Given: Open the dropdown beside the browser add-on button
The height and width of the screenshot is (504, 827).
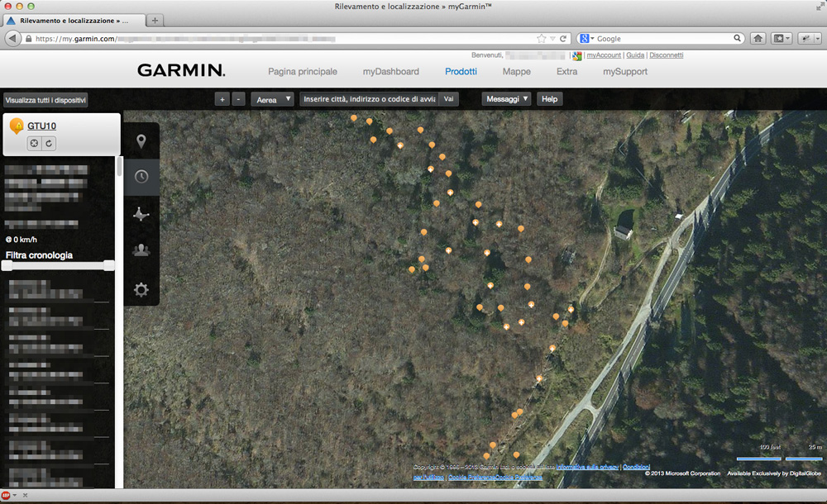Looking at the screenshot, I should tap(818, 39).
